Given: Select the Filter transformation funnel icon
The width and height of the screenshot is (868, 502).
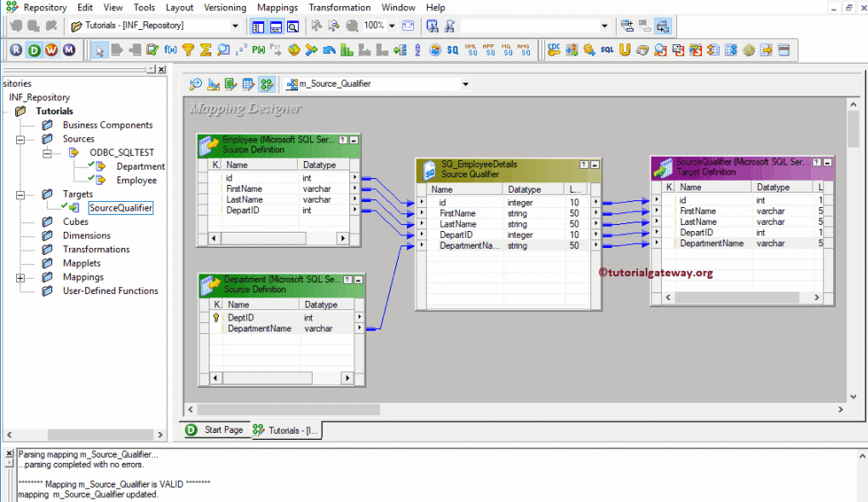Looking at the screenshot, I should [188, 50].
